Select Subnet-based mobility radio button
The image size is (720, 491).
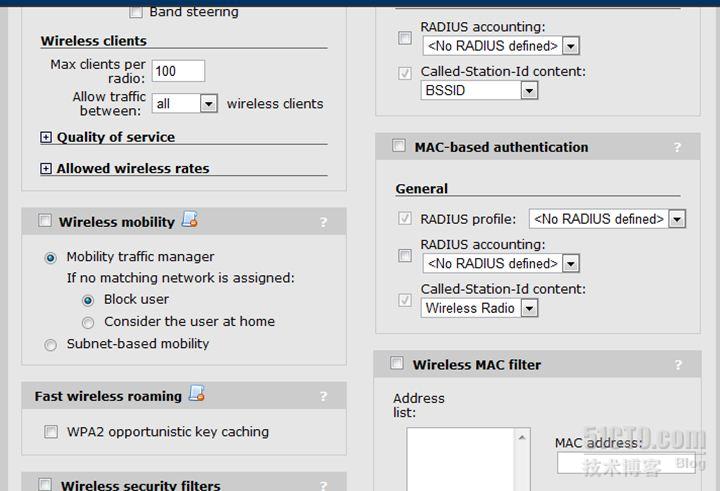(x=51, y=344)
